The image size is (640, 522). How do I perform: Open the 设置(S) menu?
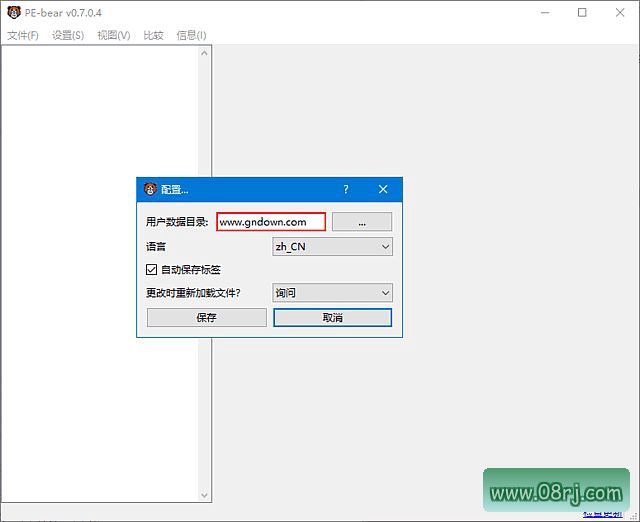click(x=68, y=35)
